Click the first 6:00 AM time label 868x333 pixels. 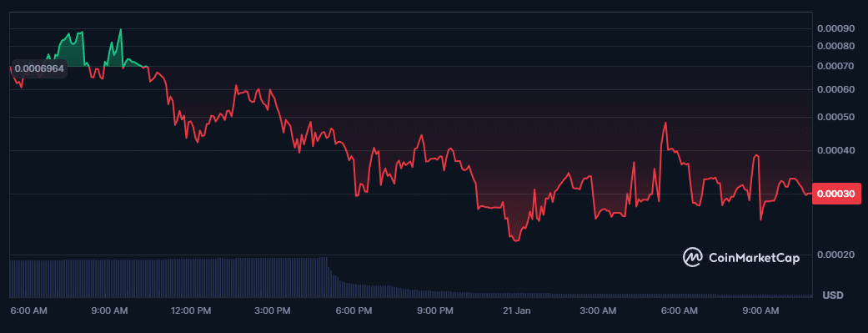pos(29,310)
